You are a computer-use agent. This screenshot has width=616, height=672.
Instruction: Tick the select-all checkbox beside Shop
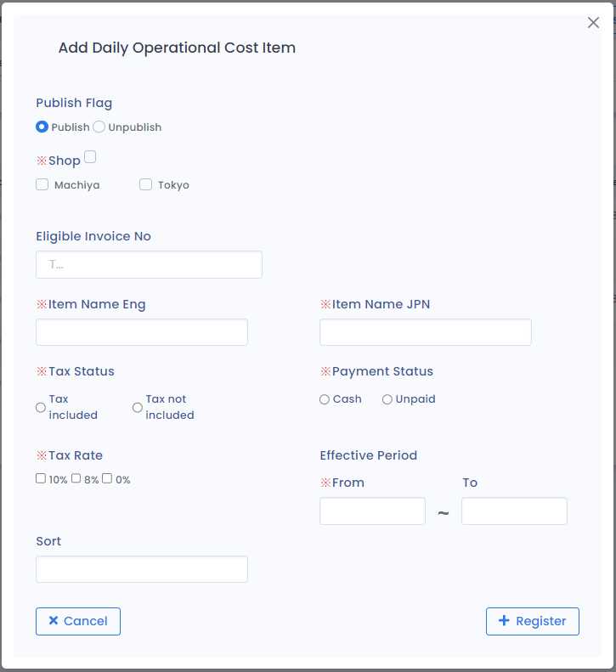[x=90, y=156]
